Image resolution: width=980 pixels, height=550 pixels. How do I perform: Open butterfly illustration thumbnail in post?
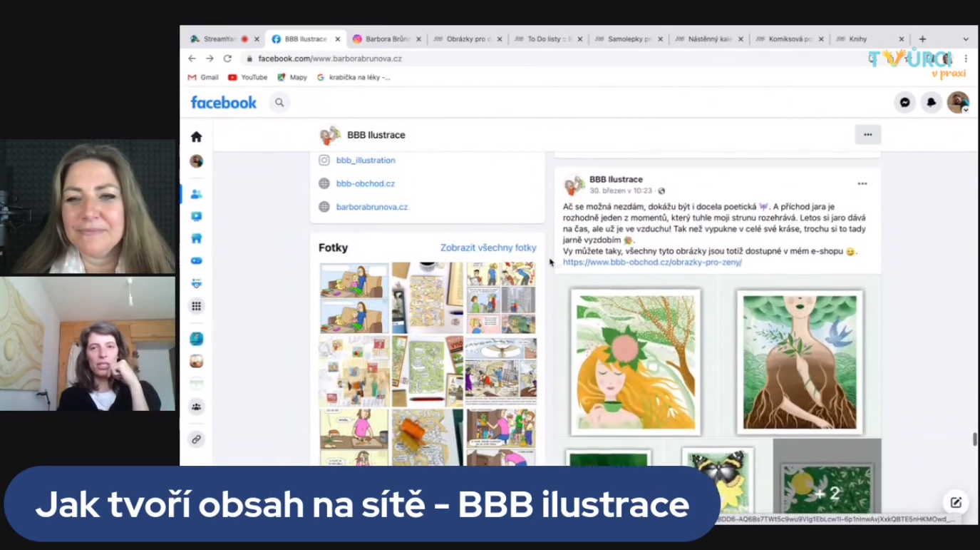pos(718,479)
